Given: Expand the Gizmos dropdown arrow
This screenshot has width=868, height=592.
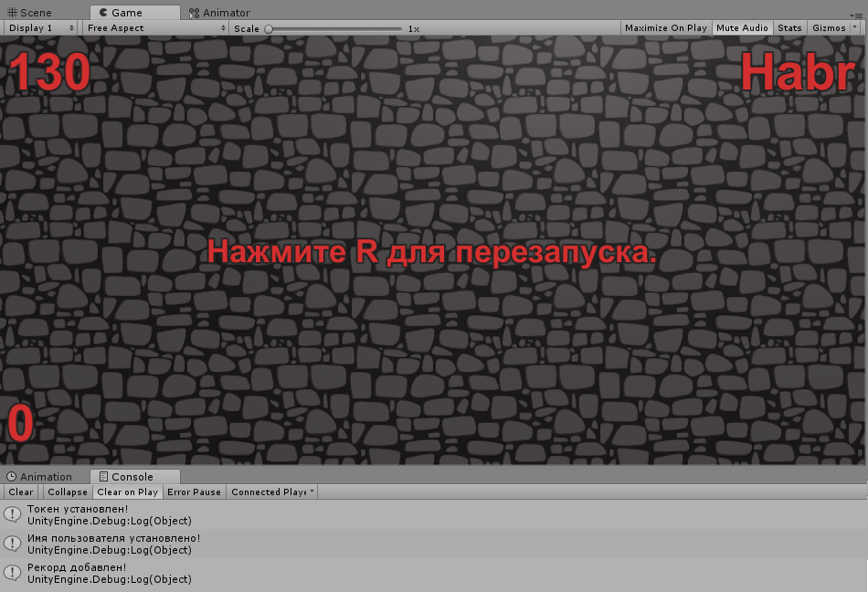Looking at the screenshot, I should pos(855,27).
